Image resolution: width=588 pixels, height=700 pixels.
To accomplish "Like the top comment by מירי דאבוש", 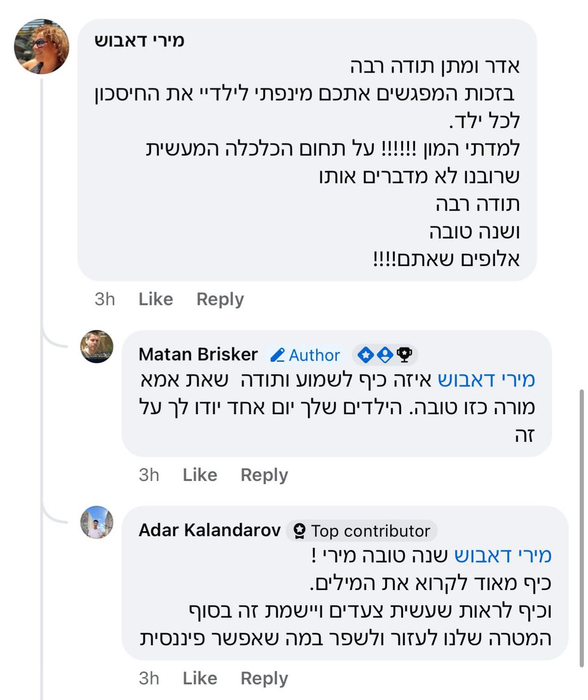I will click(x=156, y=299).
